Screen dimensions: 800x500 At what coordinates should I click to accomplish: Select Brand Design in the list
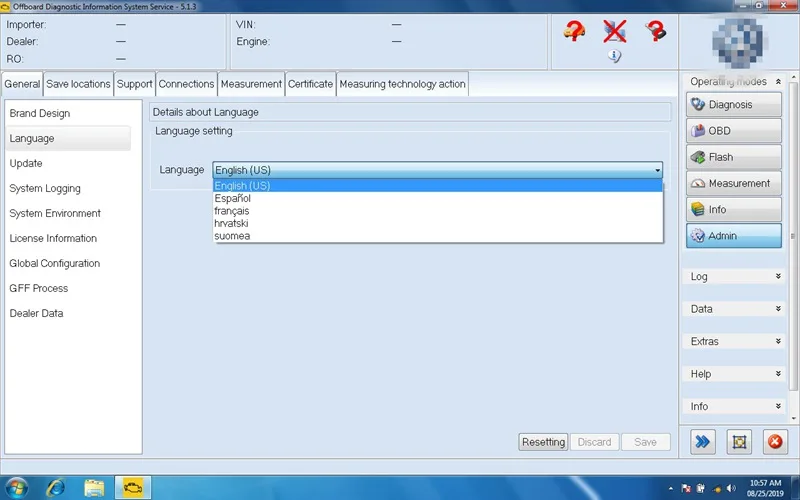tap(68, 113)
